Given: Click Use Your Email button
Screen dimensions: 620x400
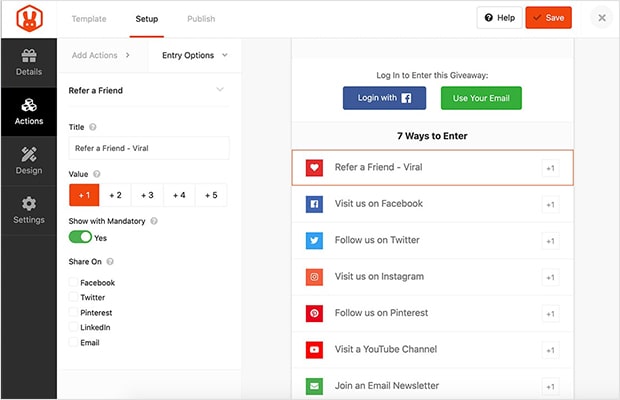Looking at the screenshot, I should pyautogui.click(x=481, y=98).
